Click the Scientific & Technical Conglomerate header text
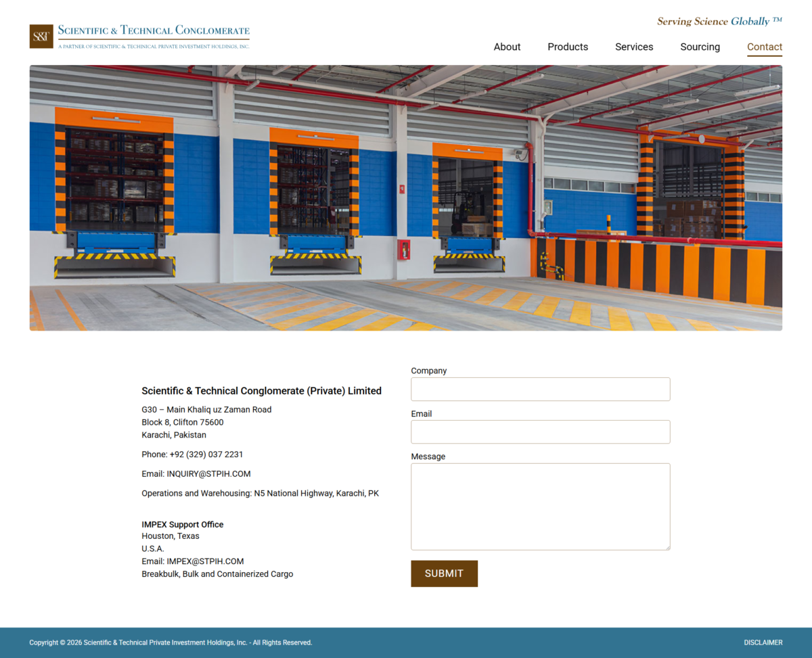The height and width of the screenshot is (658, 812). click(154, 30)
